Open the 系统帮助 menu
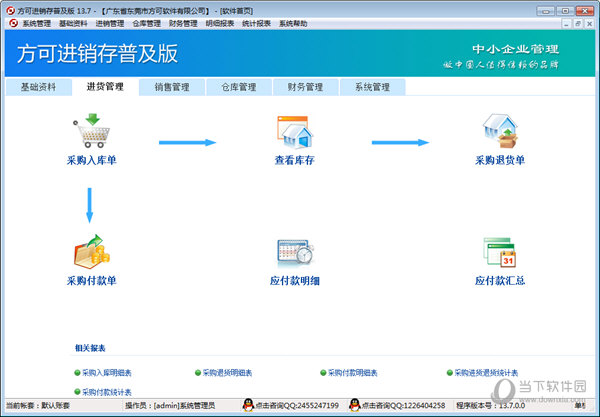600x417 pixels. [x=293, y=24]
